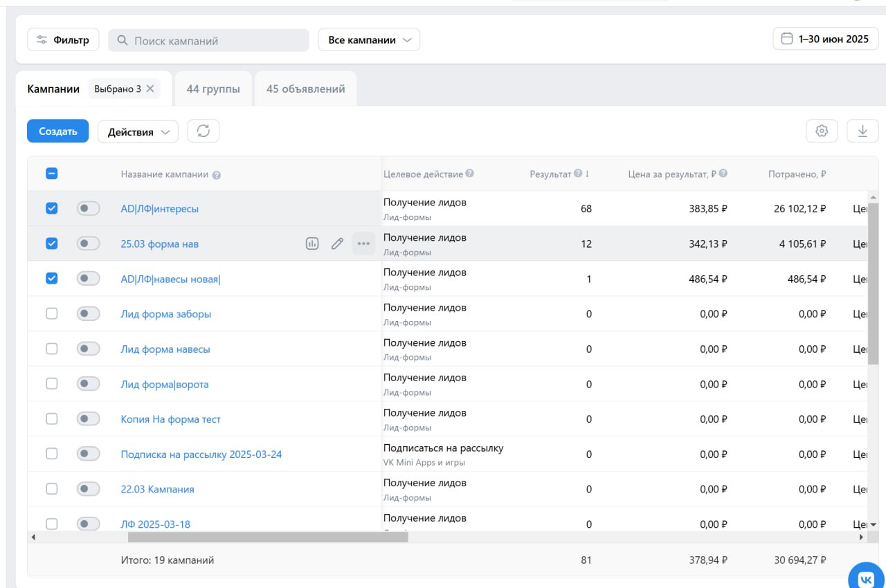Open the 25.03 форма нав campaign link
The width and height of the screenshot is (886, 588).
click(159, 244)
